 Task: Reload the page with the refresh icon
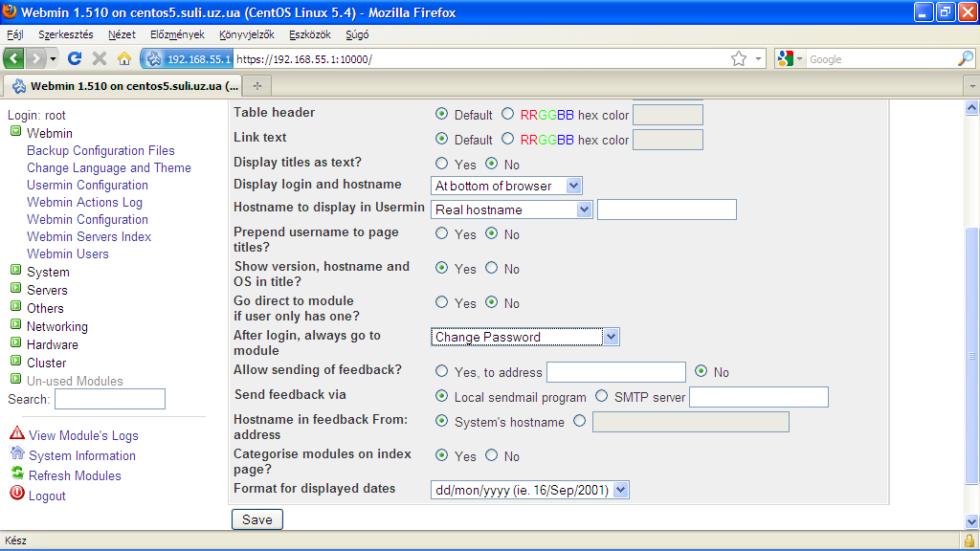coord(75,58)
